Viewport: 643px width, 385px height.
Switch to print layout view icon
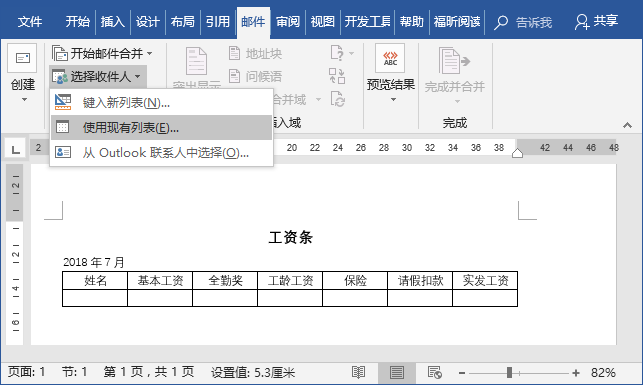click(397, 373)
